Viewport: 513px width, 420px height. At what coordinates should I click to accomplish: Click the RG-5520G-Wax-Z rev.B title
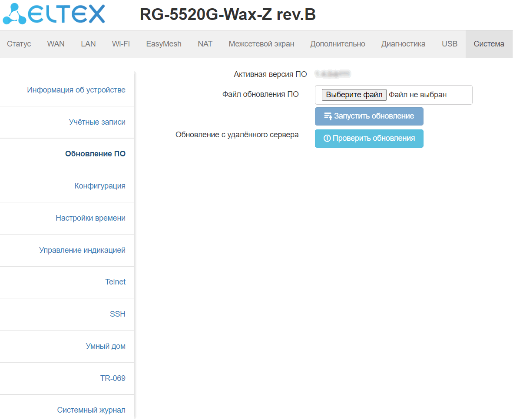tap(228, 14)
